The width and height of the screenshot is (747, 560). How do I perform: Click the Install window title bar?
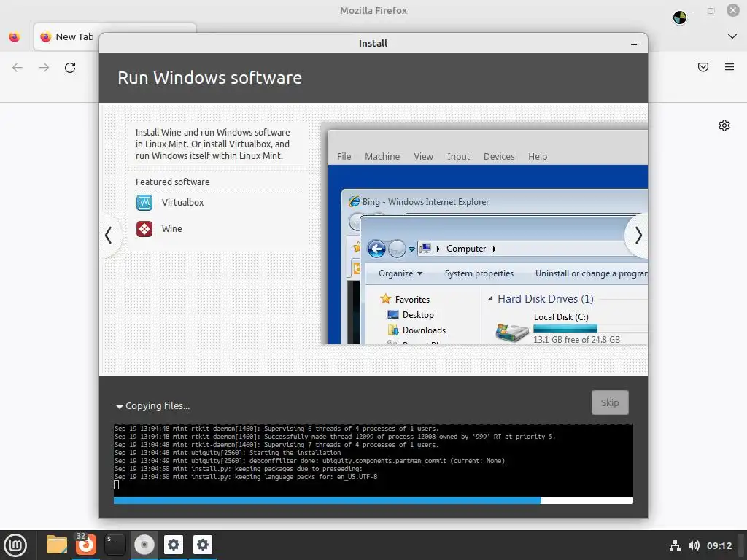click(x=373, y=43)
